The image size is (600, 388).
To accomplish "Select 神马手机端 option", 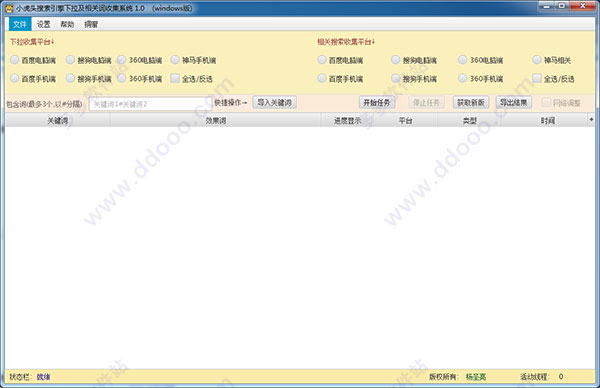I will click(193, 60).
